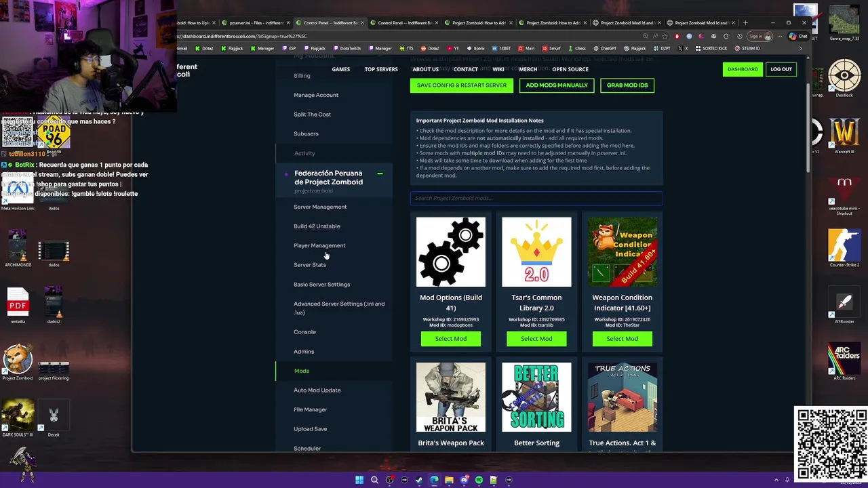Image resolution: width=868 pixels, height=488 pixels.
Task: Launch the Deceit desktop shortcut
Action: point(54,419)
